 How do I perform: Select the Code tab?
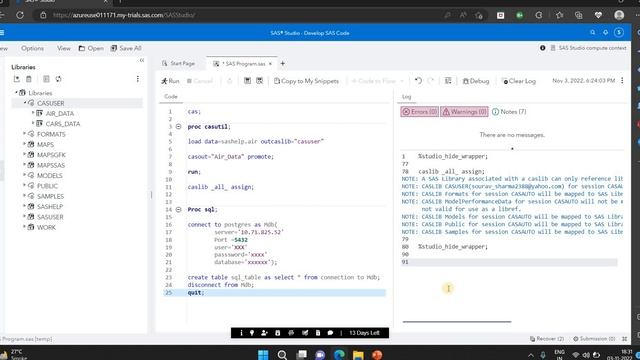pyautogui.click(x=171, y=96)
